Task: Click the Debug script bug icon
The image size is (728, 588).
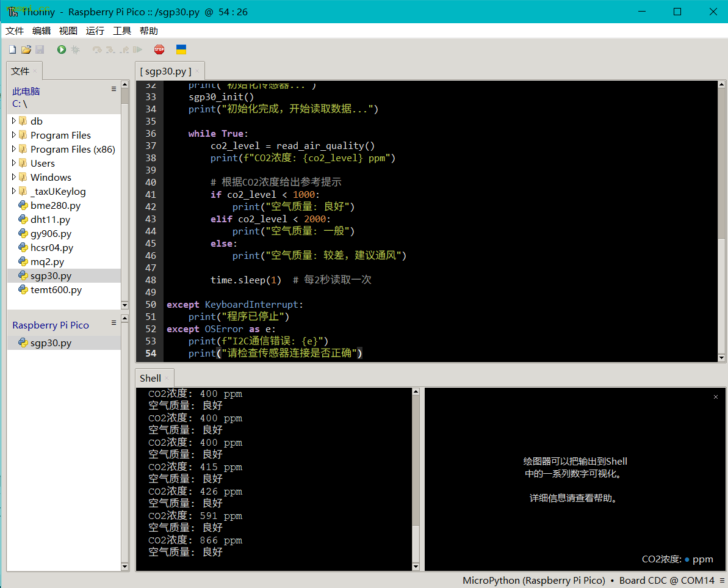Action: pos(75,49)
